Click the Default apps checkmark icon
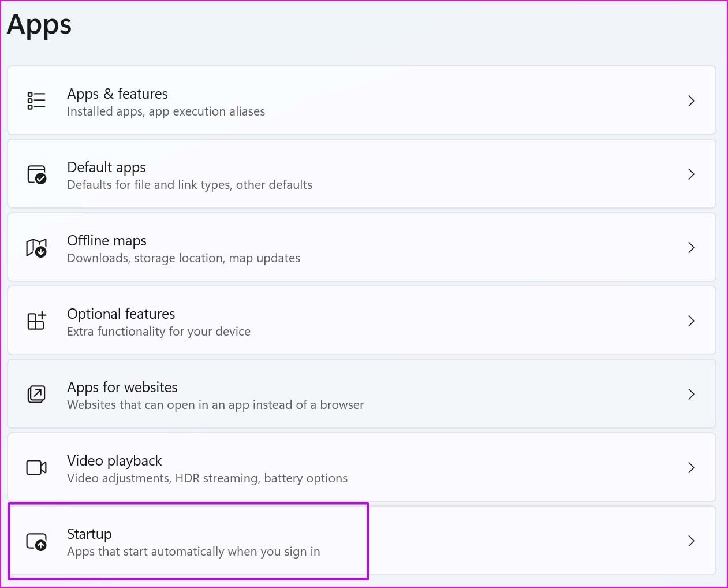 click(36, 174)
